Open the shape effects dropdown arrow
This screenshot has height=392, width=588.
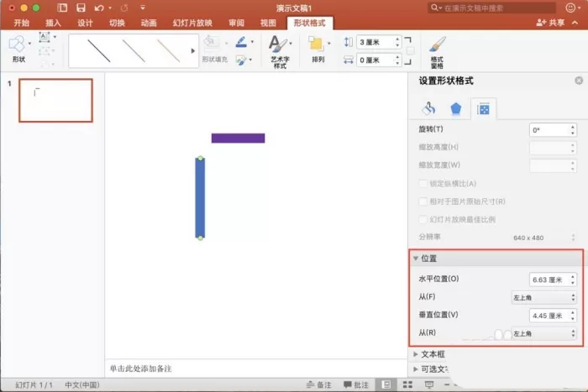[x=250, y=60]
